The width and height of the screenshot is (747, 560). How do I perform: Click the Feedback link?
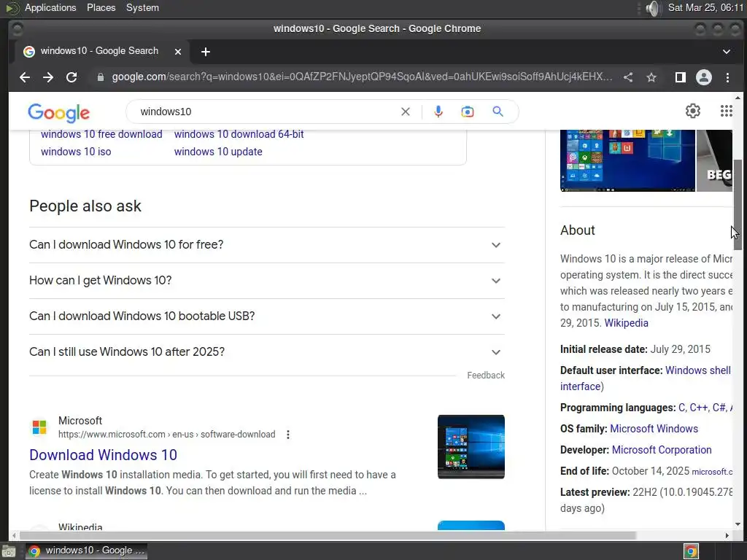click(x=485, y=376)
